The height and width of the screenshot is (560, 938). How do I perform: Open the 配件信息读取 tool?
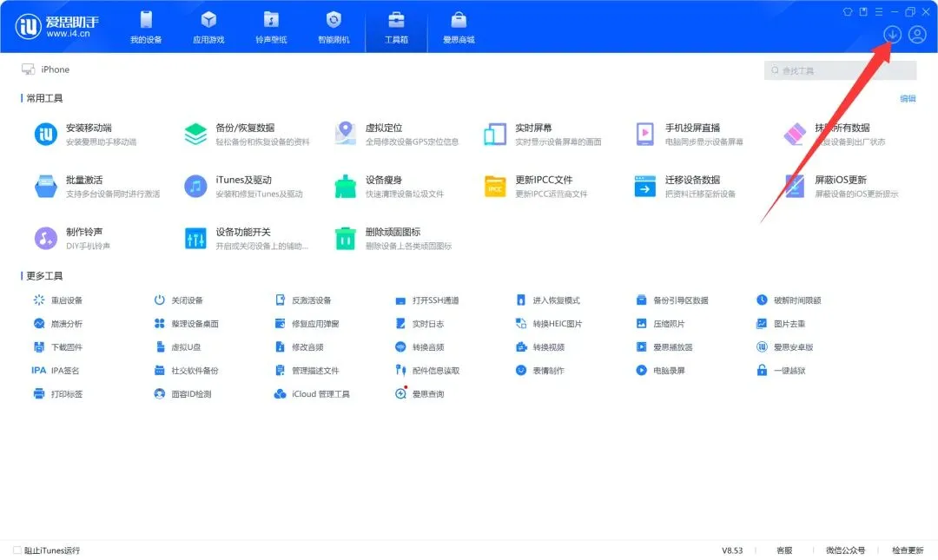point(427,371)
